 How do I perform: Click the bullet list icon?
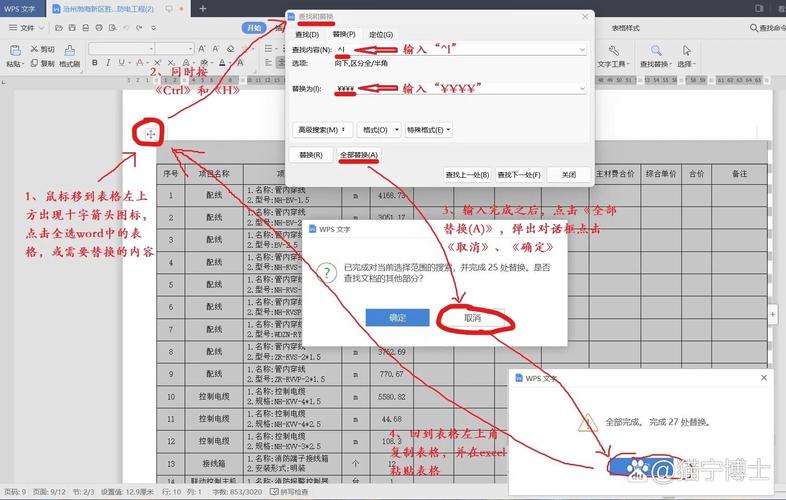pyautogui.click(x=269, y=49)
